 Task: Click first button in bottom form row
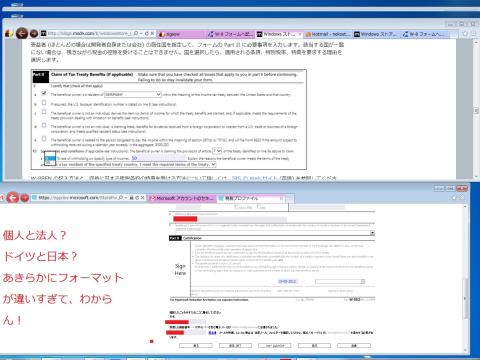pos(196,346)
